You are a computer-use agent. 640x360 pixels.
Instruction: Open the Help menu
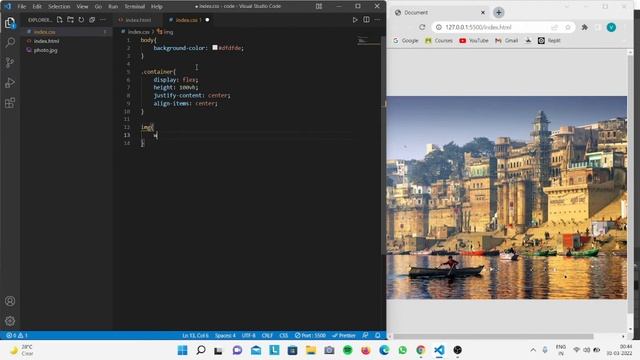(157, 7)
